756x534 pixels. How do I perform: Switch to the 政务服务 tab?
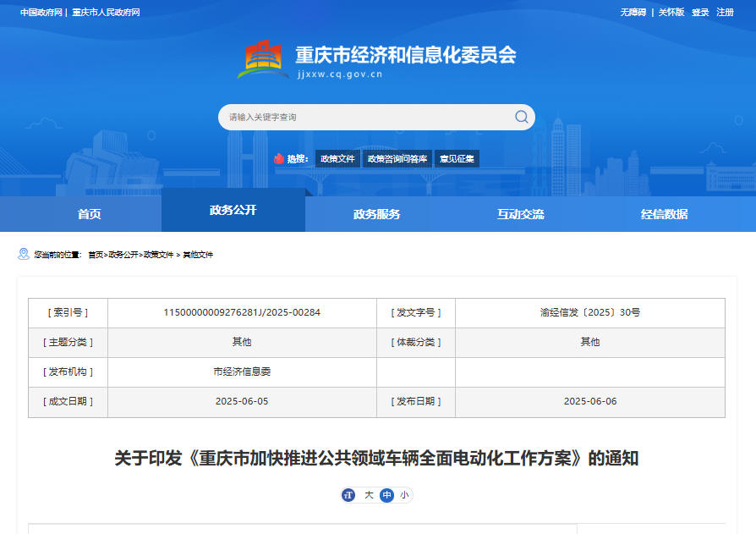pyautogui.click(x=376, y=214)
